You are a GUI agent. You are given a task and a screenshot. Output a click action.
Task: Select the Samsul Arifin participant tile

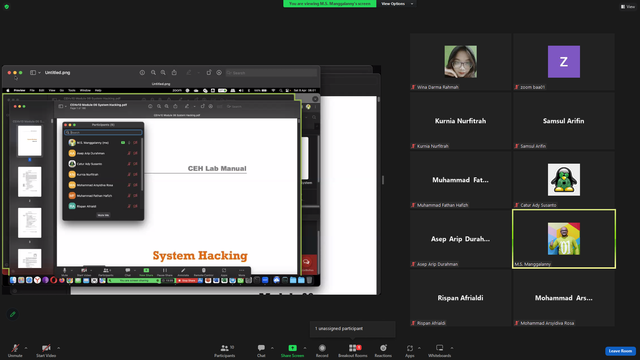coord(564,121)
